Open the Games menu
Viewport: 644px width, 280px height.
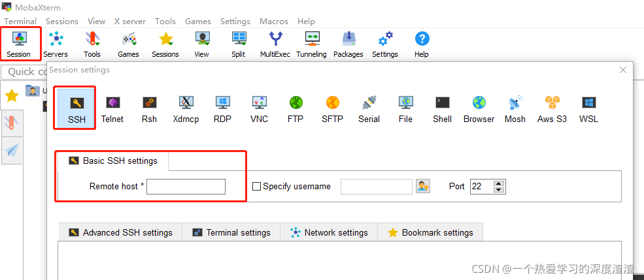click(x=198, y=22)
